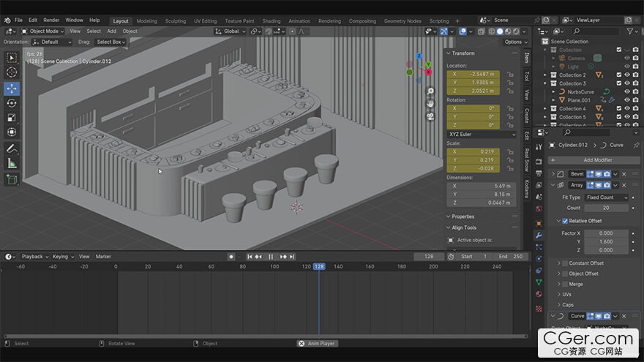Toggle camera view in viewport gizmo

click(x=431, y=117)
